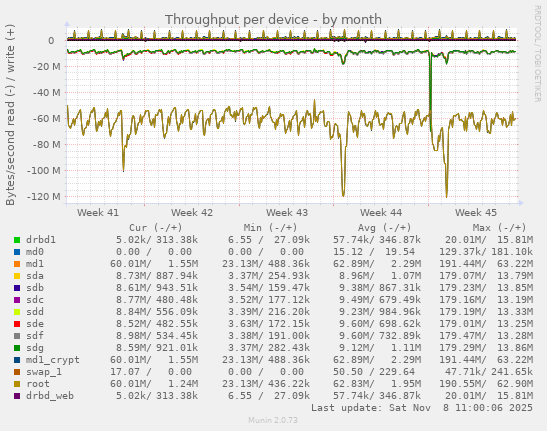Select the sdd device label
547x431 pixels.
(35, 312)
